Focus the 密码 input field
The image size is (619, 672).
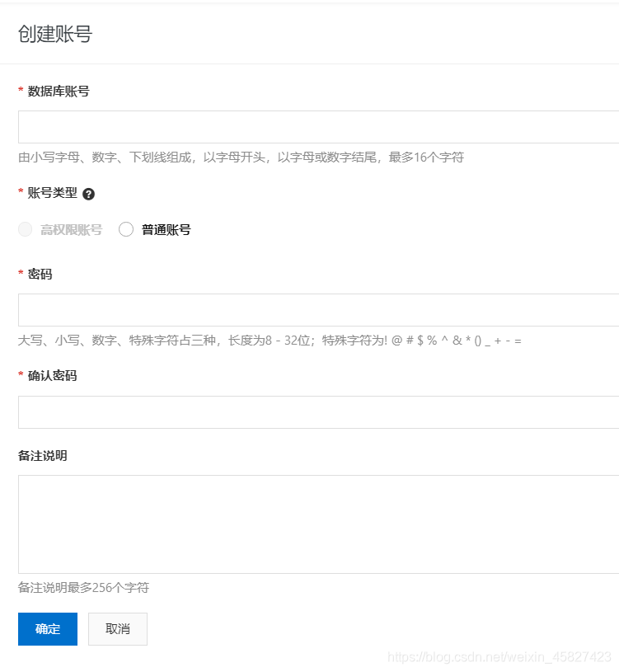click(x=318, y=310)
